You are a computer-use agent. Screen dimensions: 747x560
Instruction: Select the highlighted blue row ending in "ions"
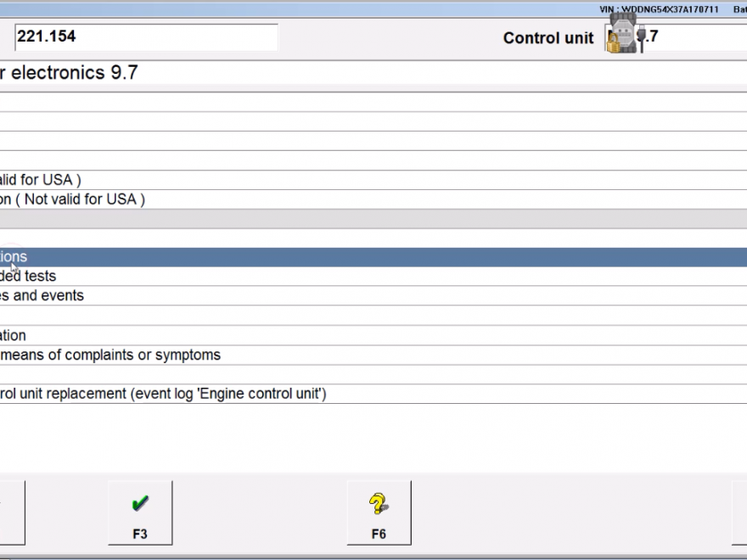[373, 257]
